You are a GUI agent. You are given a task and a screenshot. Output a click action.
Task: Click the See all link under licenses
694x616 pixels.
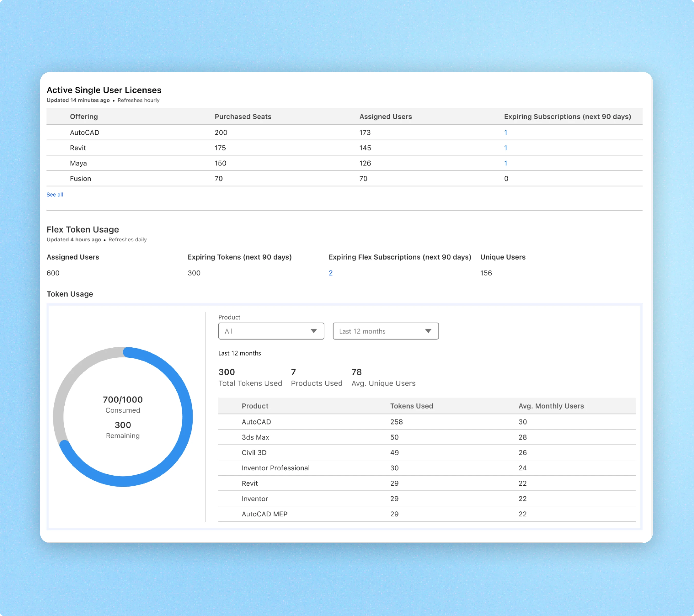point(55,195)
